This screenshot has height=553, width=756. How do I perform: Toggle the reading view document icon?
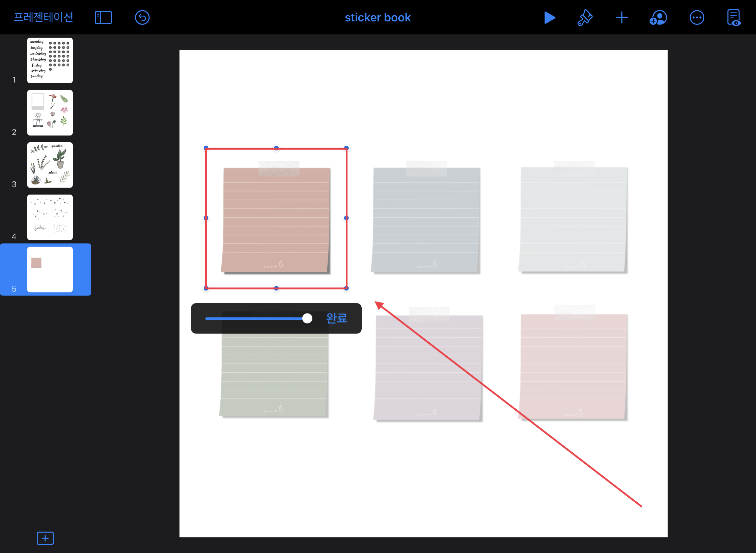pyautogui.click(x=734, y=18)
